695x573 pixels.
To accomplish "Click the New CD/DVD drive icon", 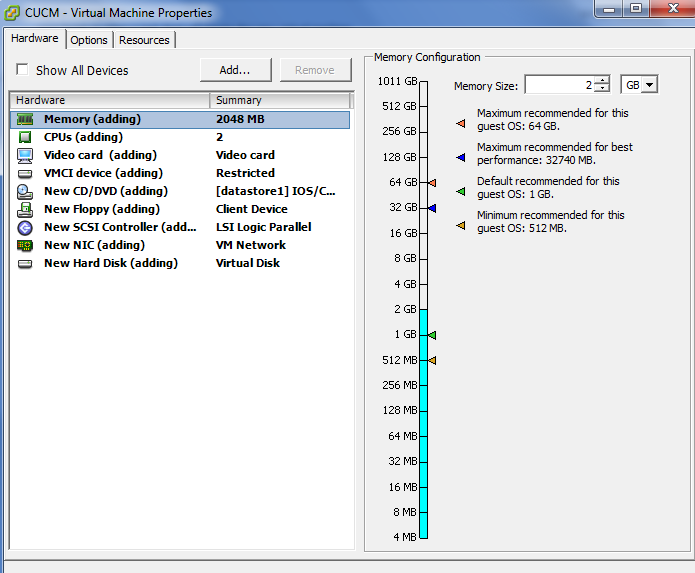I will pos(25,191).
